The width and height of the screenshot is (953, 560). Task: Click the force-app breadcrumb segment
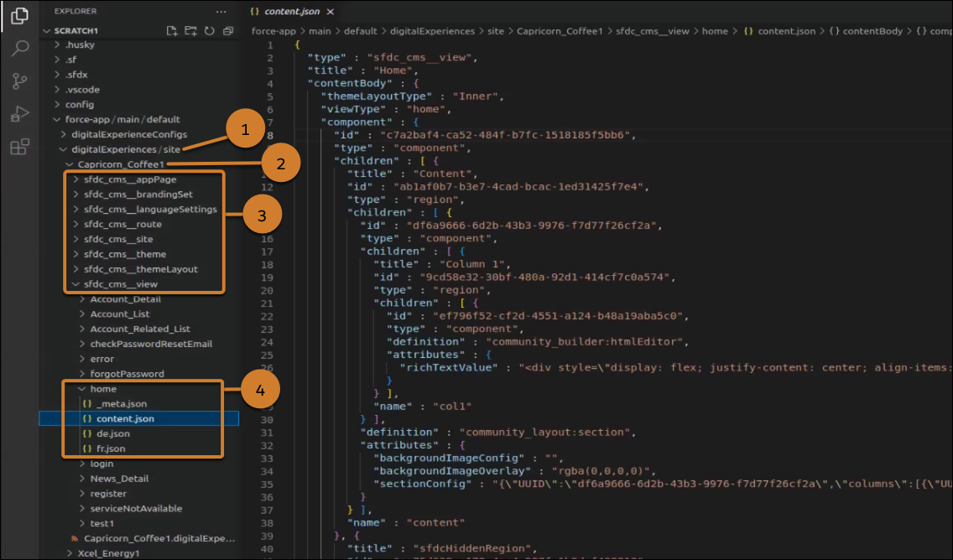273,31
